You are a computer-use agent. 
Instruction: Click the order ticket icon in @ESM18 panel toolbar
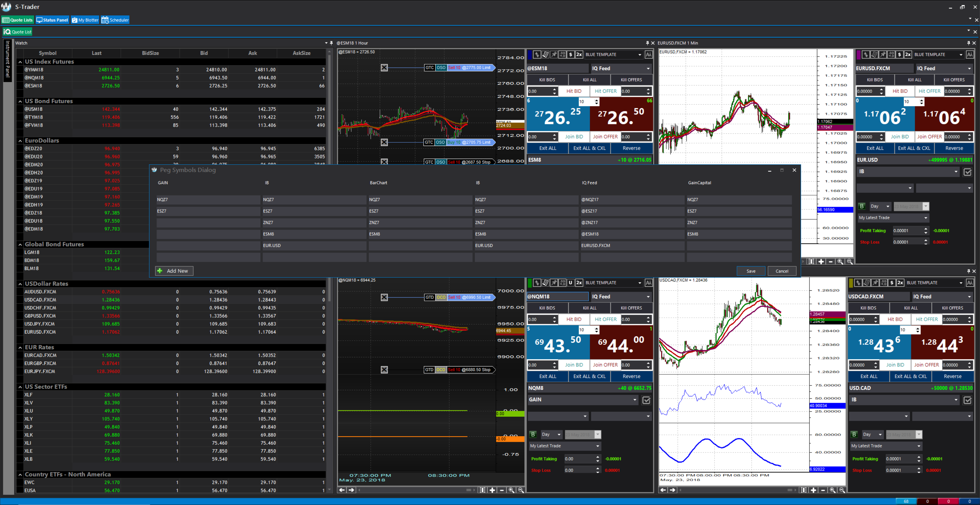pos(545,54)
